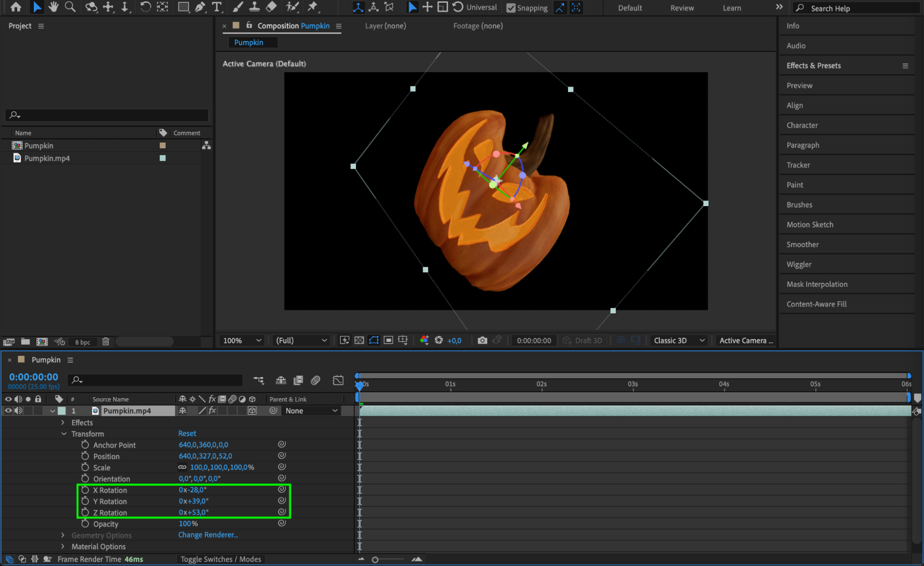Select the Puppet Pin tool

click(313, 7)
